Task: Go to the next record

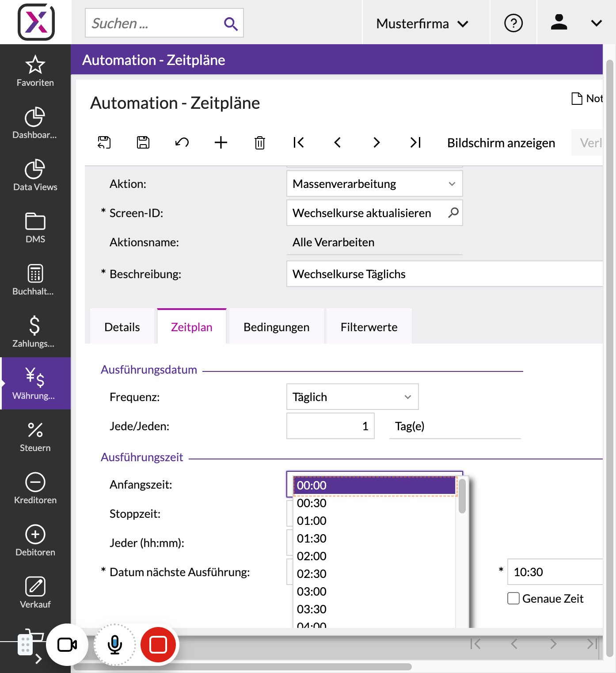Action: [376, 142]
